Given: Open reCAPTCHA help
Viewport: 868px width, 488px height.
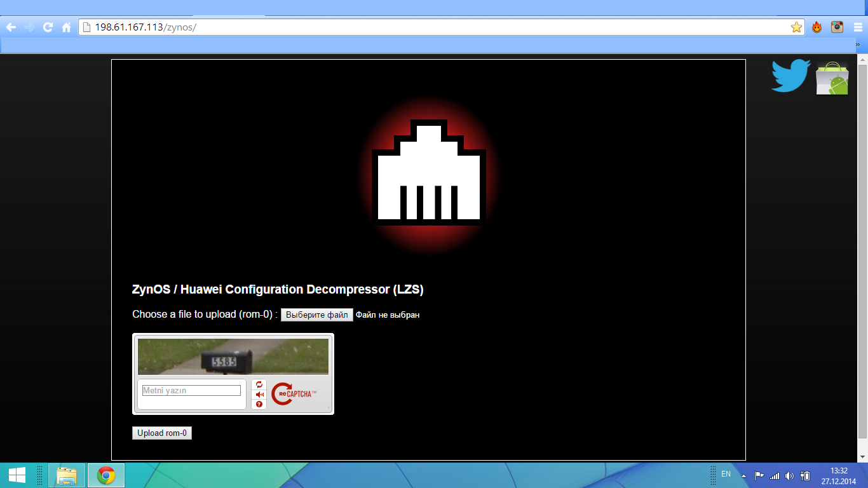Looking at the screenshot, I should point(259,404).
